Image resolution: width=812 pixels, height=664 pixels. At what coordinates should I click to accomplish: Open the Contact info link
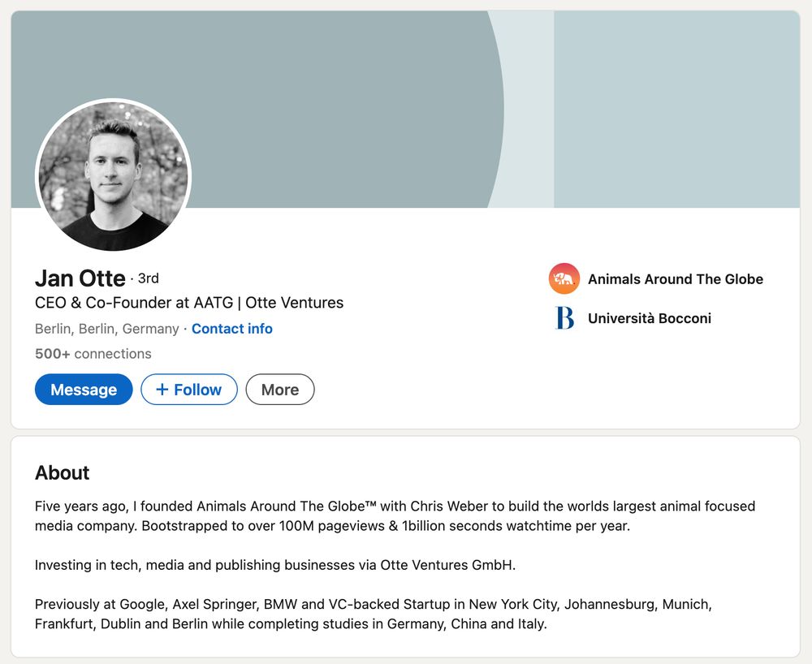(232, 329)
